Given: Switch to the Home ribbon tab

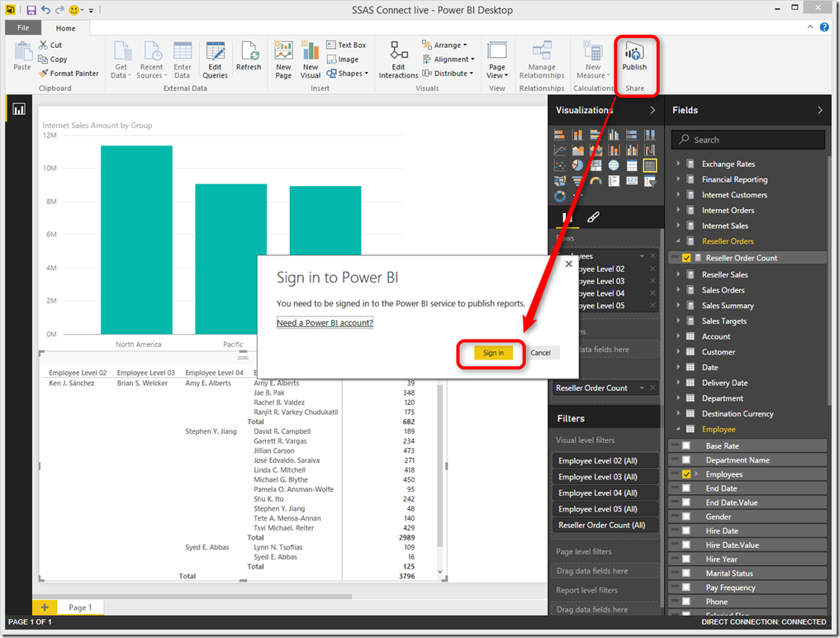Looking at the screenshot, I should [65, 28].
